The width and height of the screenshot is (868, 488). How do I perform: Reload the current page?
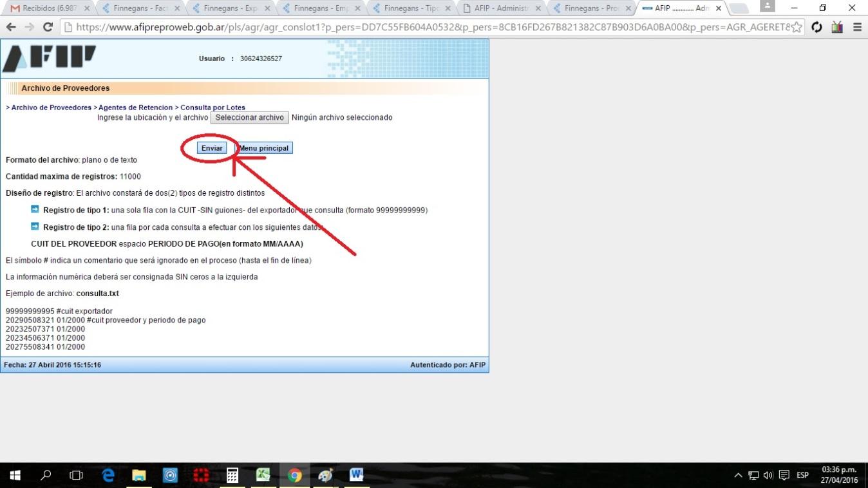(48, 27)
